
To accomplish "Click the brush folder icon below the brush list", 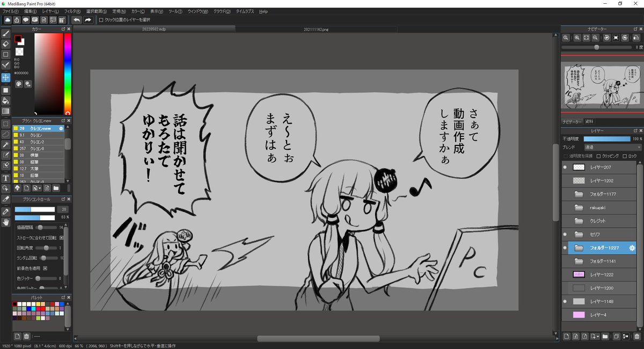I will tap(56, 188).
